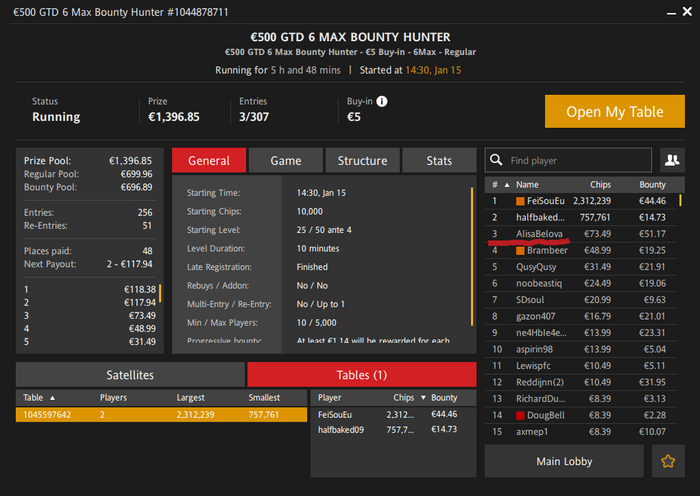700x496 pixels.
Task: Select player aspirin98 row
Action: pos(581,350)
